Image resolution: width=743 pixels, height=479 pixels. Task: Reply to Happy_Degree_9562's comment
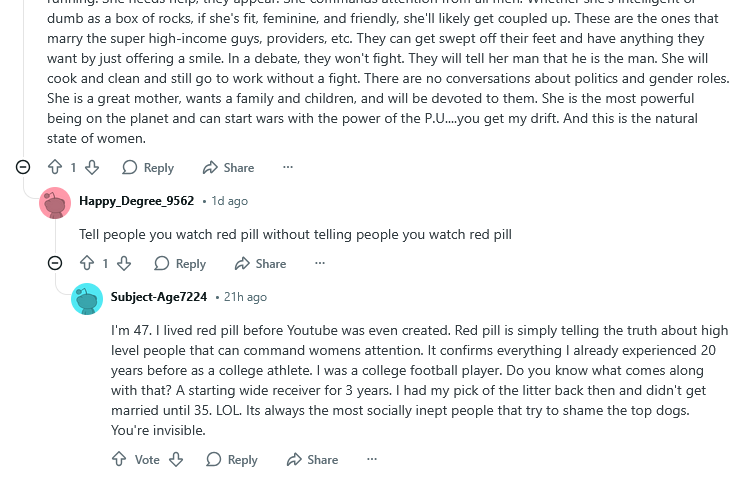coord(180,263)
